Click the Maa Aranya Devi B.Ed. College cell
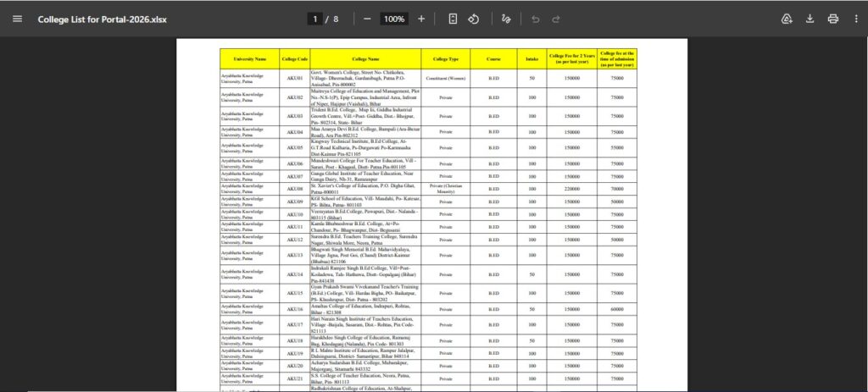 [365, 132]
